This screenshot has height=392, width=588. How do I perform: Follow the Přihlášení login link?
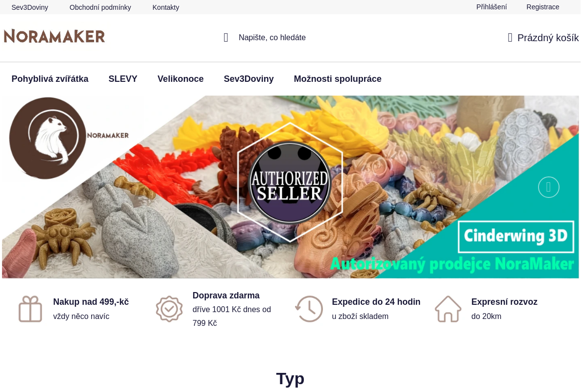pos(491,7)
